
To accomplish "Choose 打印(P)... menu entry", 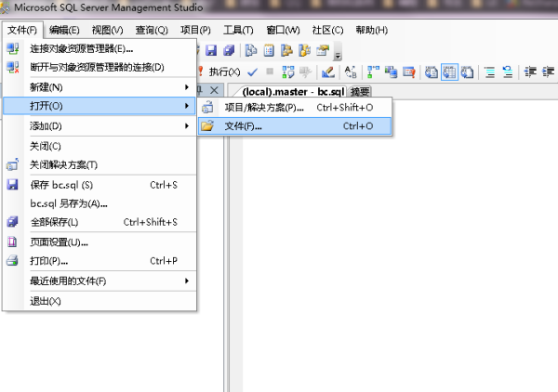I will point(100,261).
